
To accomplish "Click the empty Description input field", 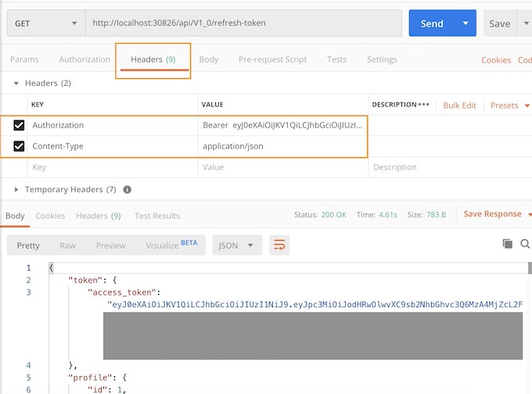I will click(450, 167).
